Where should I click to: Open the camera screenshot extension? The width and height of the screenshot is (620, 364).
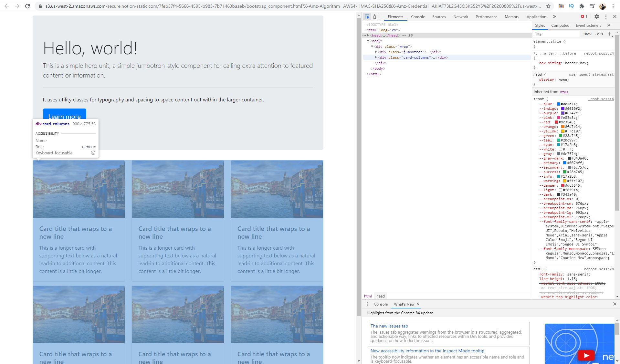[561, 6]
